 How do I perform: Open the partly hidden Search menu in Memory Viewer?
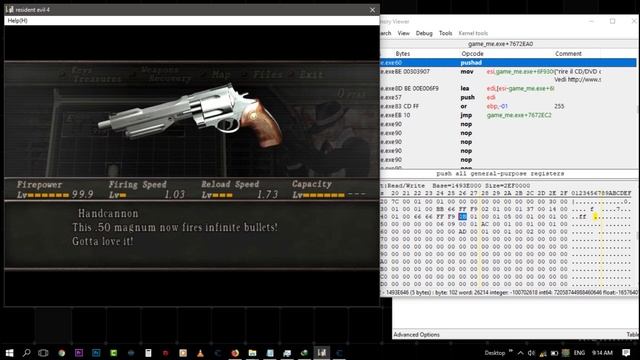(386, 33)
